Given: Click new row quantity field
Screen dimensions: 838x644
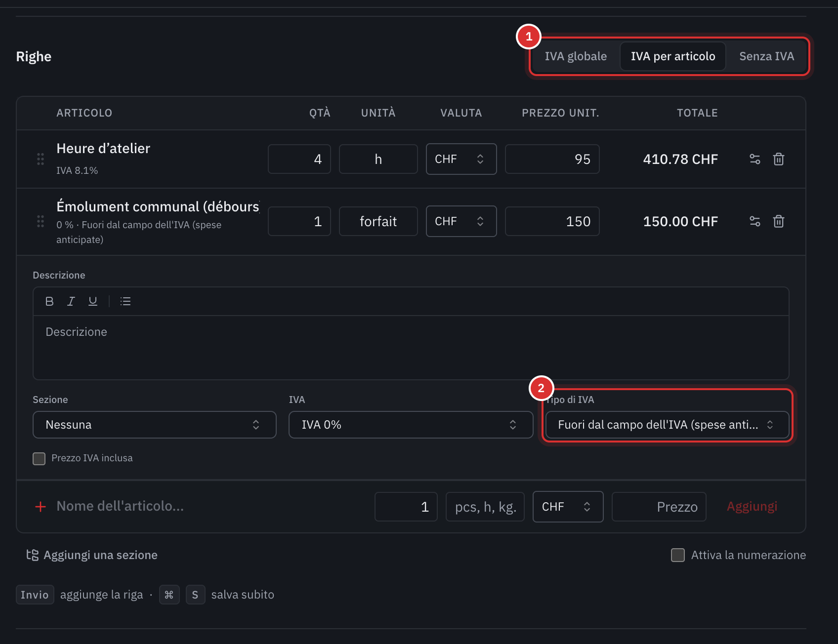Looking at the screenshot, I should tap(406, 507).
